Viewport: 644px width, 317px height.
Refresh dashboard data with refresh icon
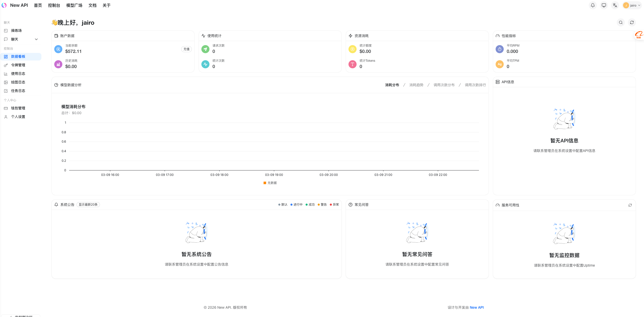(x=632, y=22)
